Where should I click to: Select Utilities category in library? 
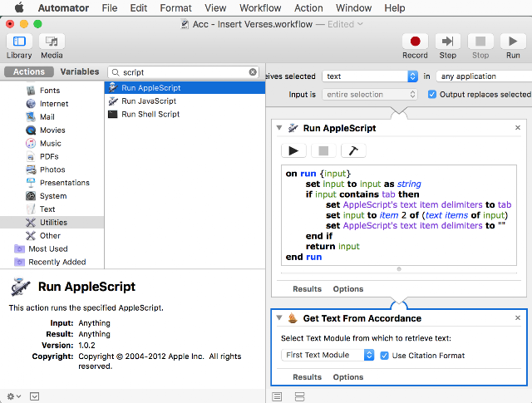pyautogui.click(x=52, y=223)
